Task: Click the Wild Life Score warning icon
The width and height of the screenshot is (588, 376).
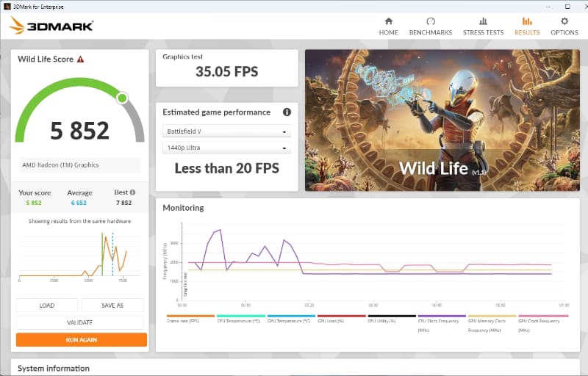Action: click(x=81, y=59)
